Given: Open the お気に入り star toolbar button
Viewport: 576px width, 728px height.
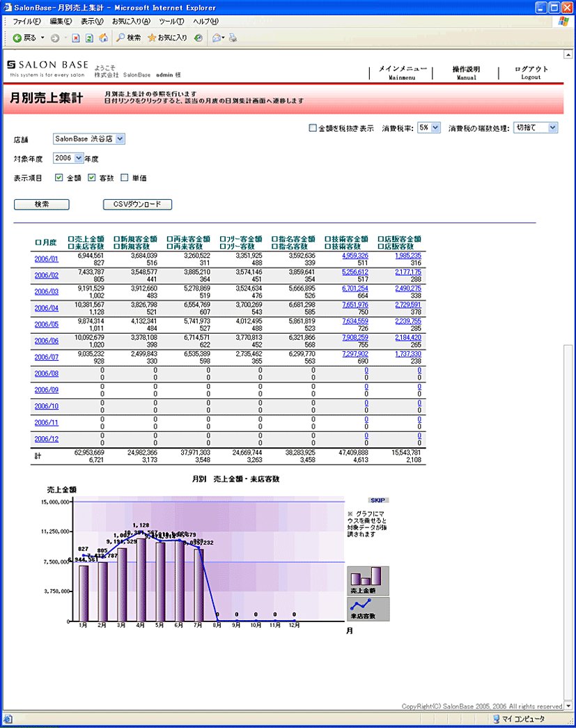Looking at the screenshot, I should coord(167,38).
